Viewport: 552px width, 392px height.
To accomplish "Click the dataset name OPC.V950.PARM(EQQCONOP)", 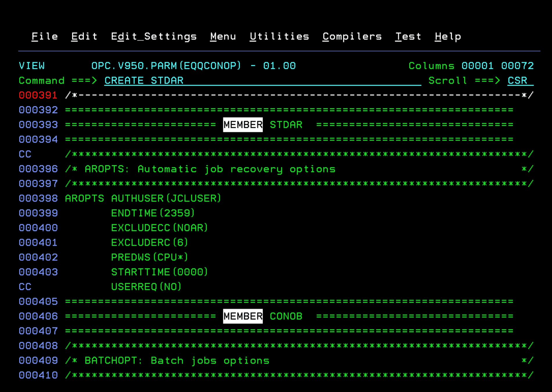I will 166,66.
